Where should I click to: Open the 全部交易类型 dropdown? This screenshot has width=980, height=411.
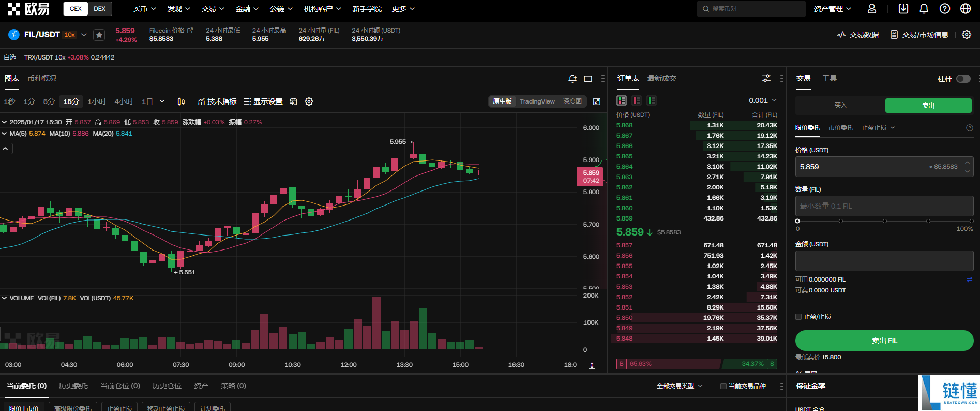coord(680,386)
